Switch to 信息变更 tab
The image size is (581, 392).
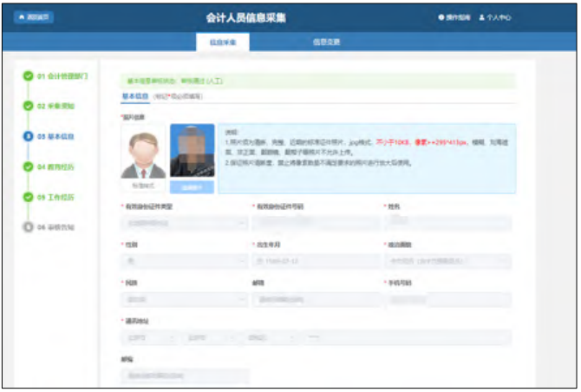tap(326, 42)
